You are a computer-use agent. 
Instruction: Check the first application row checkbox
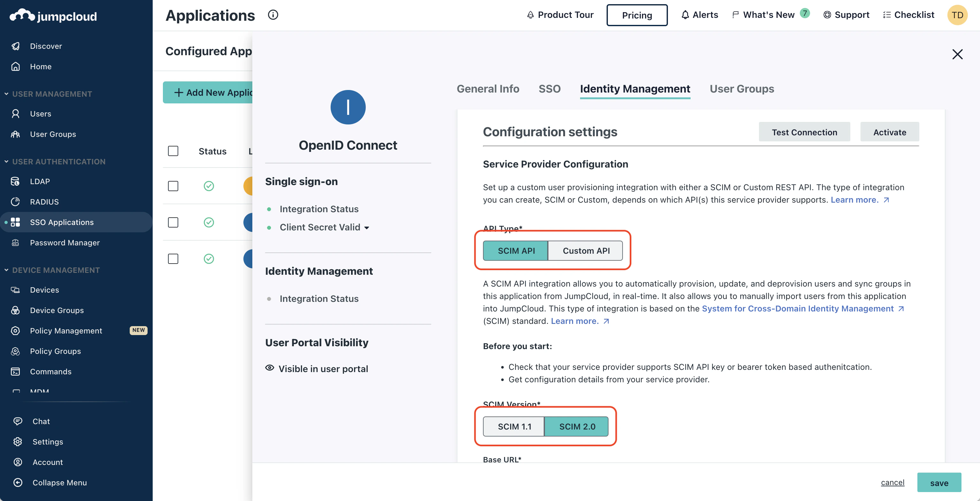tap(173, 186)
